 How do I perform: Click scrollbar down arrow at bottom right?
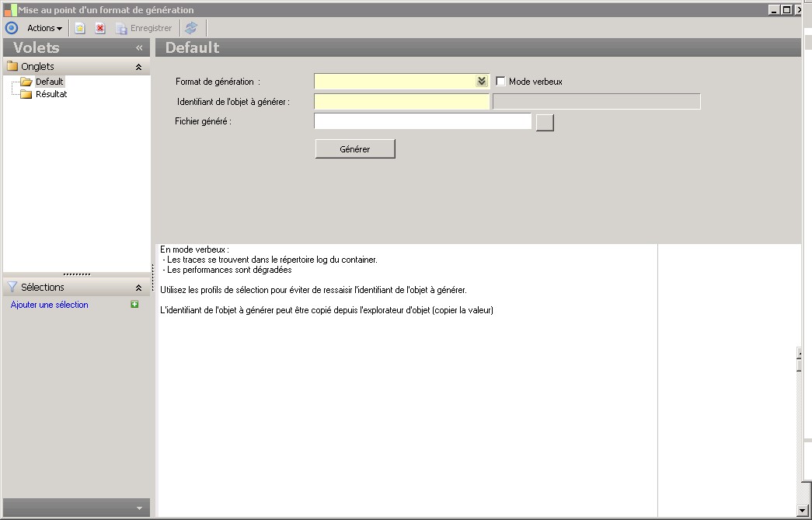(x=802, y=511)
